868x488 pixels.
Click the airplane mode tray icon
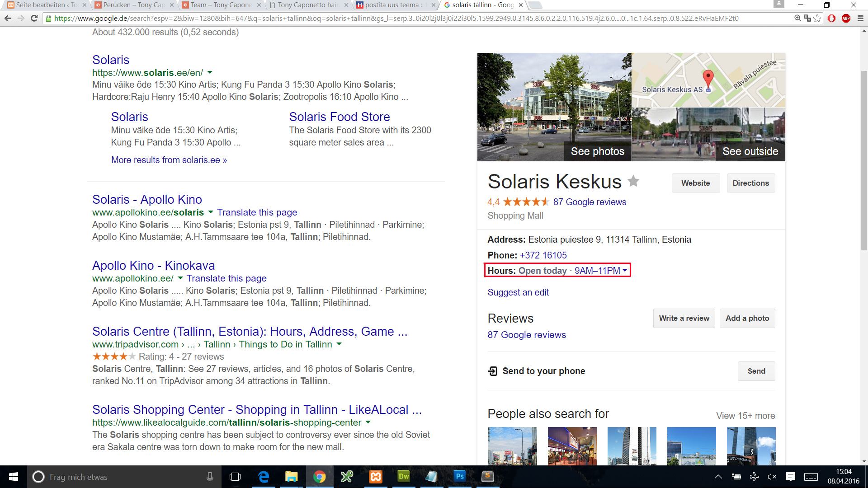coord(754,477)
